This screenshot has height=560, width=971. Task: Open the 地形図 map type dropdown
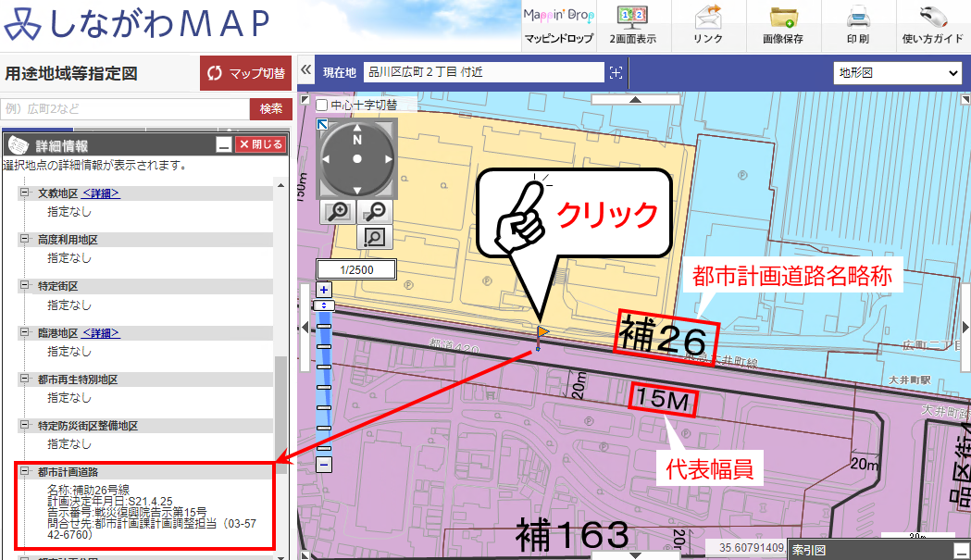point(898,72)
